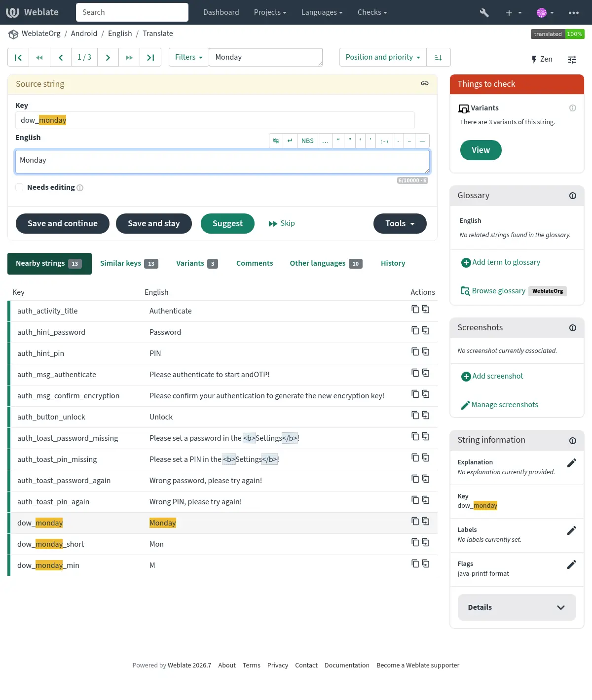The image size is (592, 700).
Task: Jump forward several strings with fast-forward icon
Action: point(129,57)
